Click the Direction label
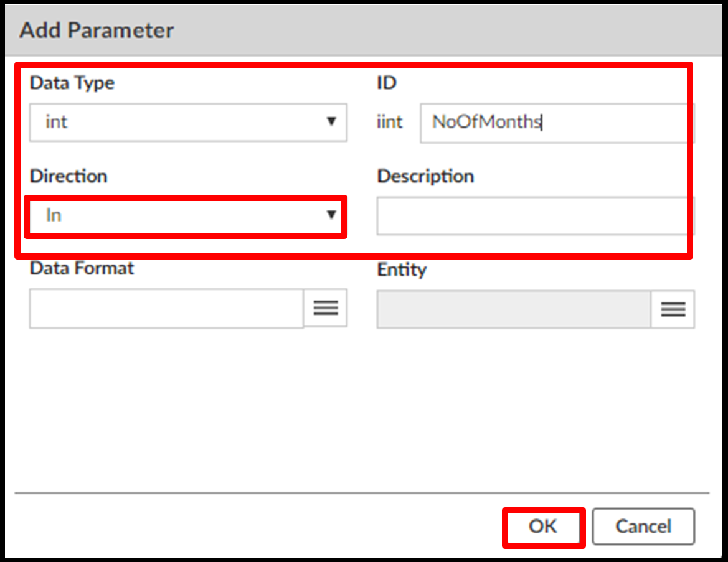The image size is (728, 562). pyautogui.click(x=69, y=176)
